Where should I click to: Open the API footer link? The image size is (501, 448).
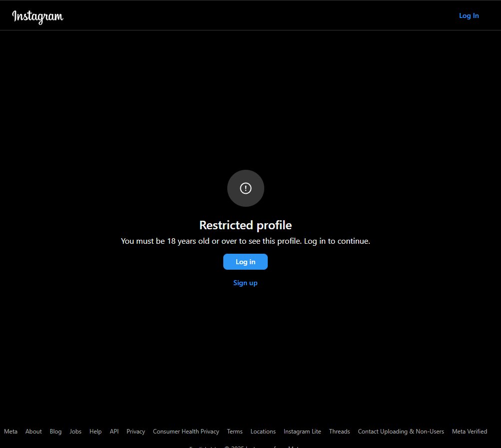click(114, 432)
